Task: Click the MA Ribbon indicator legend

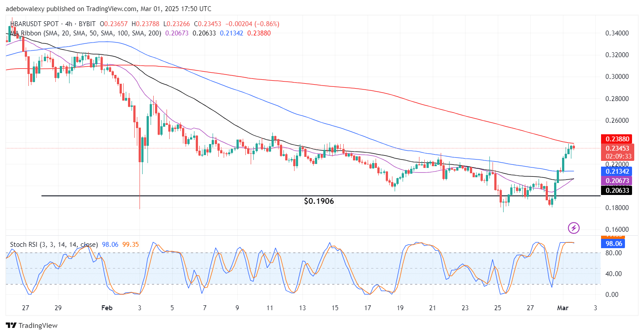Action: (86, 33)
